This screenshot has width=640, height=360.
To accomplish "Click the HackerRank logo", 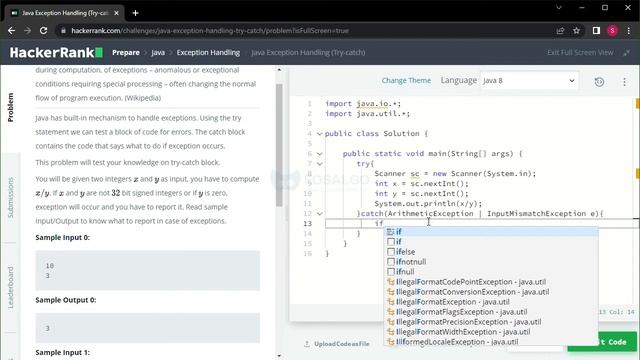I will click(x=56, y=52).
